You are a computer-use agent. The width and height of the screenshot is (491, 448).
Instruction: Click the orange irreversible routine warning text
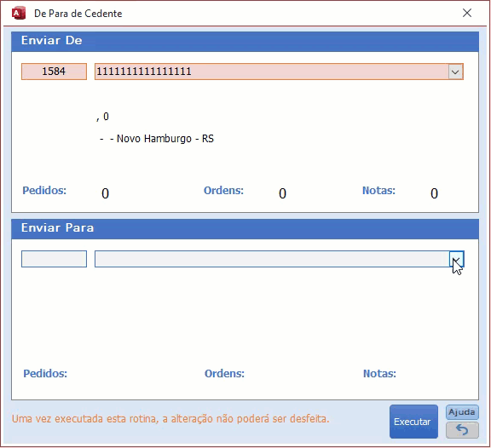coord(170,418)
